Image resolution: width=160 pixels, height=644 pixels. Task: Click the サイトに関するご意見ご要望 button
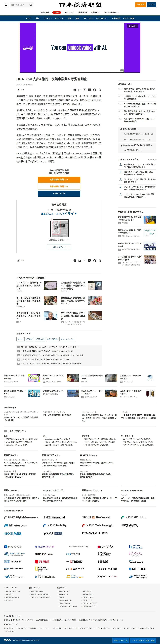pyautogui.click(x=143, y=641)
